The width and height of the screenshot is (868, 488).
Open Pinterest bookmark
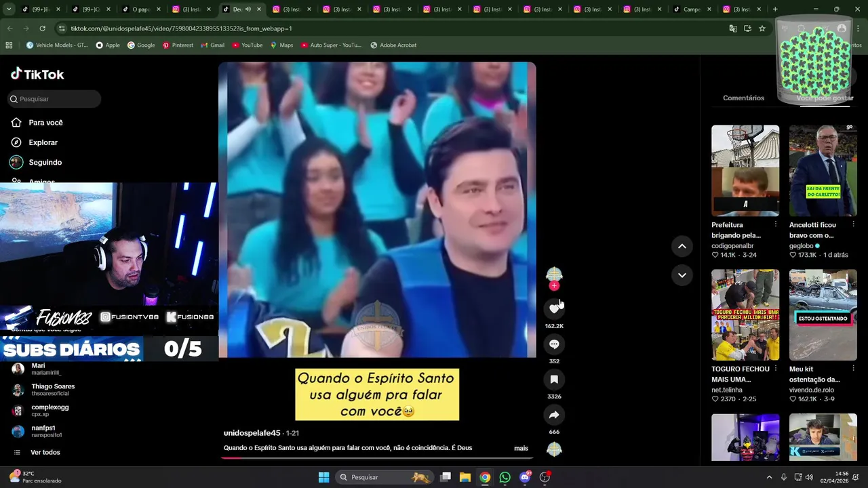coord(178,45)
